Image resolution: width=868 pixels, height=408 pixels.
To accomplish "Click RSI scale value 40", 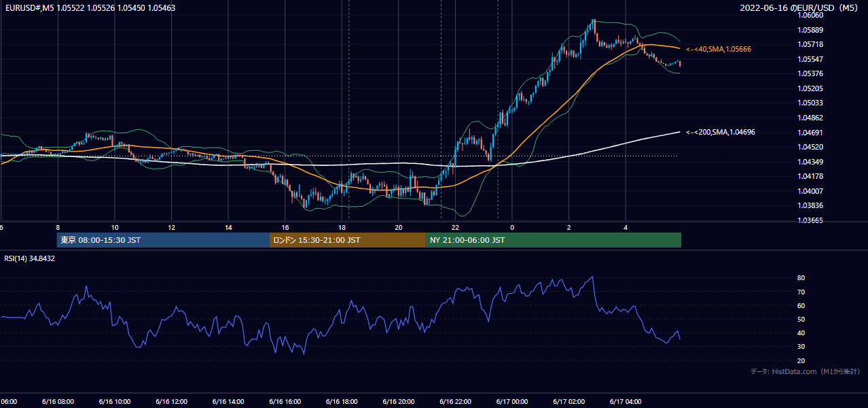I will click(x=801, y=333).
